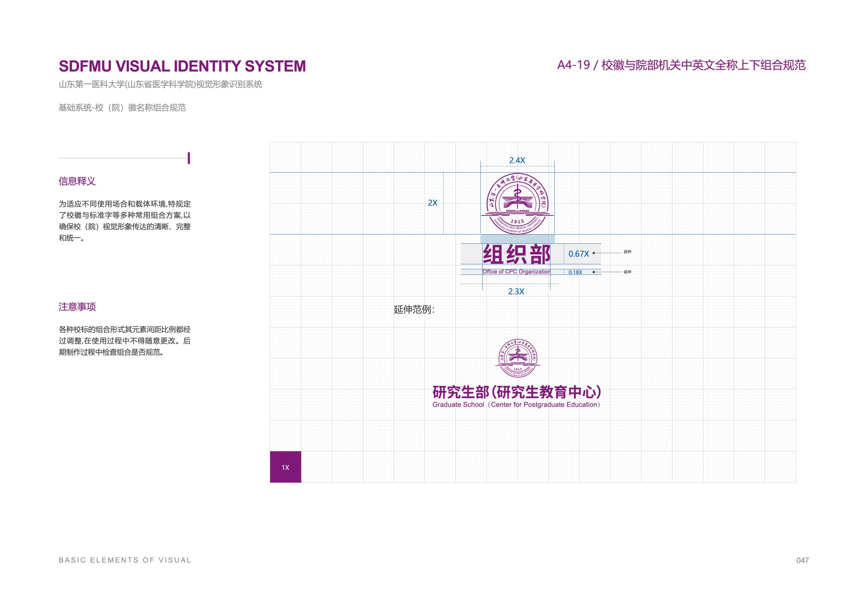Click the 延伸范例 label
The image size is (868, 614).
pos(414,309)
